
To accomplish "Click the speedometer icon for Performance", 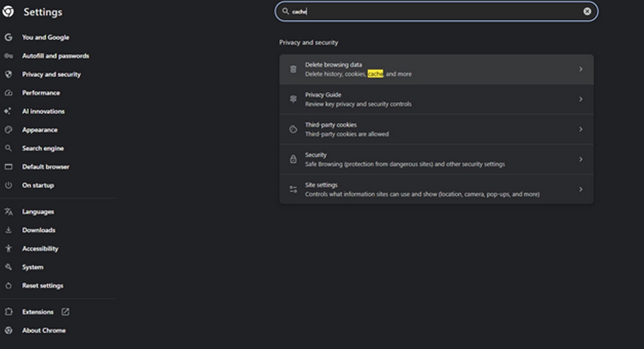I will click(x=8, y=93).
